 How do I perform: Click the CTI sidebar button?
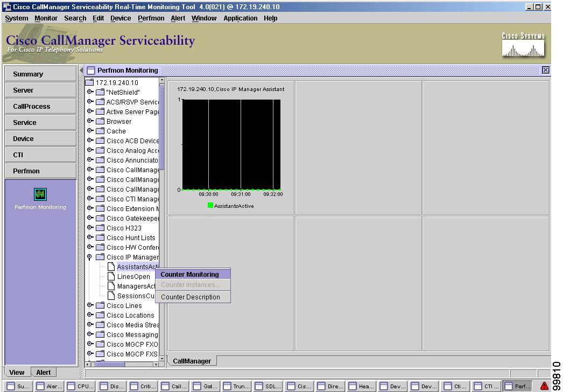click(40, 155)
